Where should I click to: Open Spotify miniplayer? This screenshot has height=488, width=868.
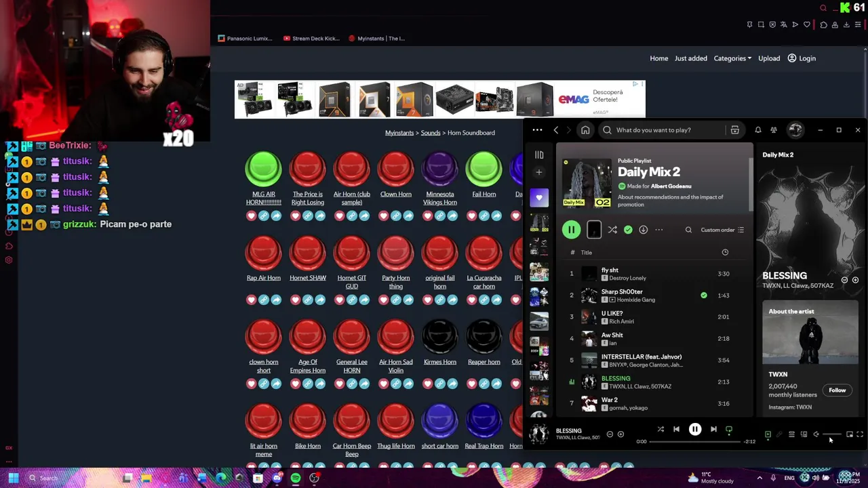click(849, 434)
